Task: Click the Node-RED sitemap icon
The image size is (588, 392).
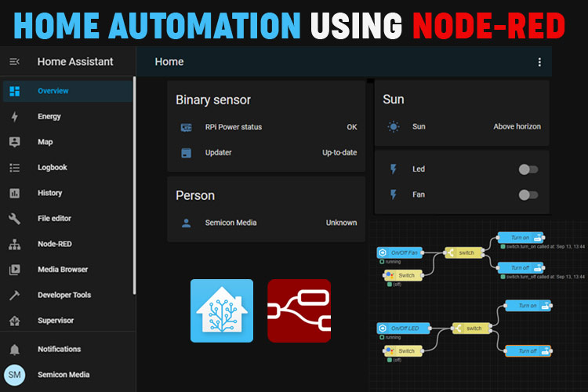Action: pyautogui.click(x=15, y=244)
